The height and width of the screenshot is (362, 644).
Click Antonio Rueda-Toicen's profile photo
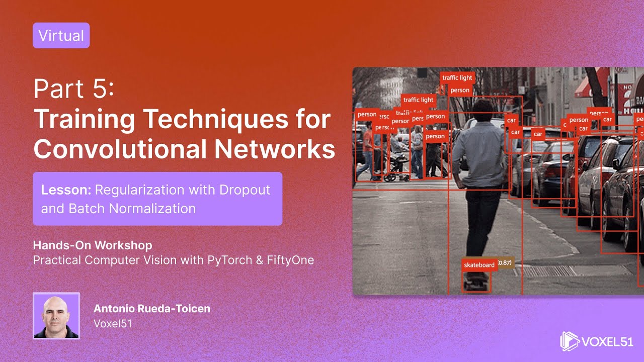tap(56, 316)
